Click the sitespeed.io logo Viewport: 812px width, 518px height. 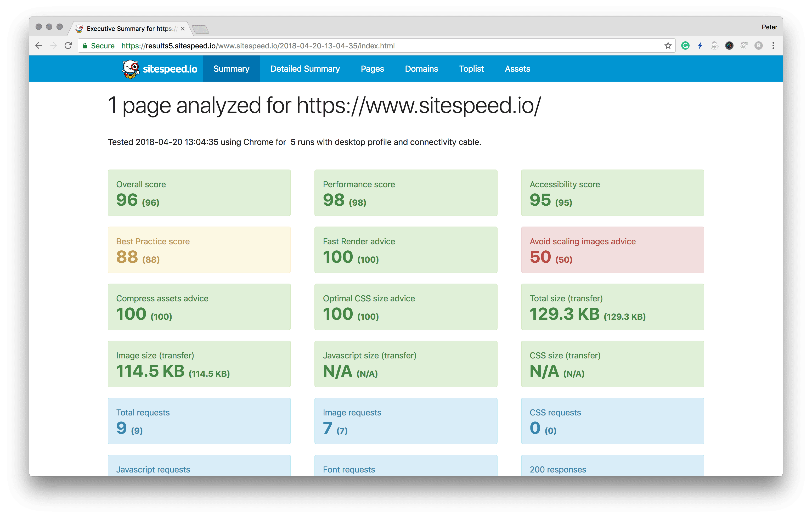160,69
